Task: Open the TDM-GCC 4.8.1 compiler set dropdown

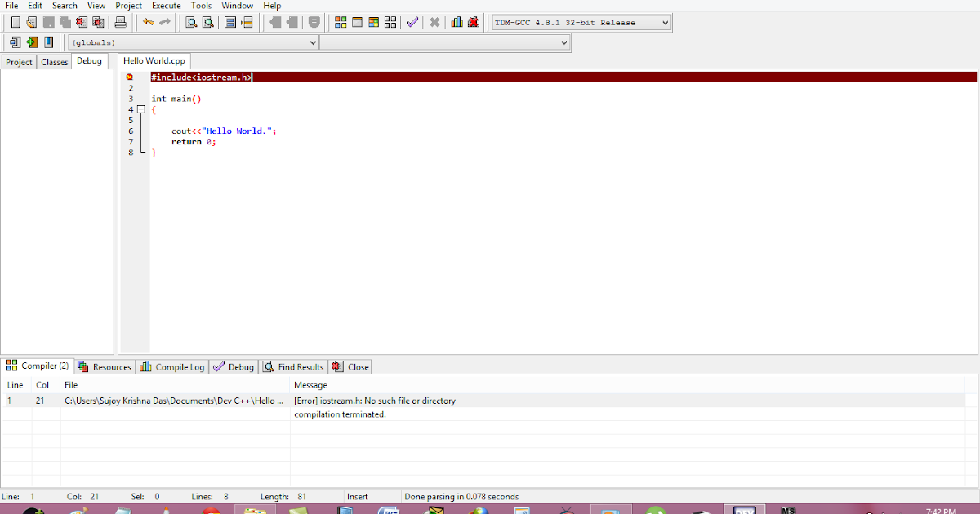Action: click(x=581, y=22)
